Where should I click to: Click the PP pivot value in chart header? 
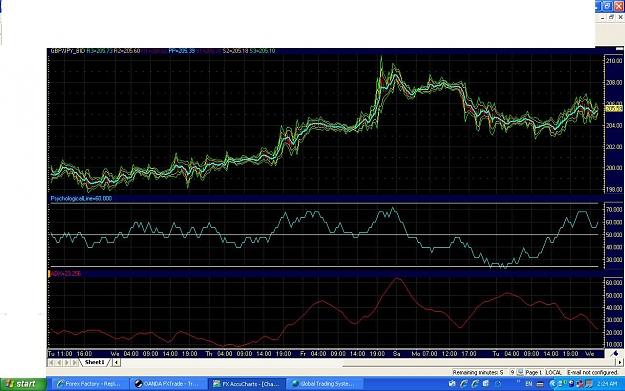click(x=181, y=51)
